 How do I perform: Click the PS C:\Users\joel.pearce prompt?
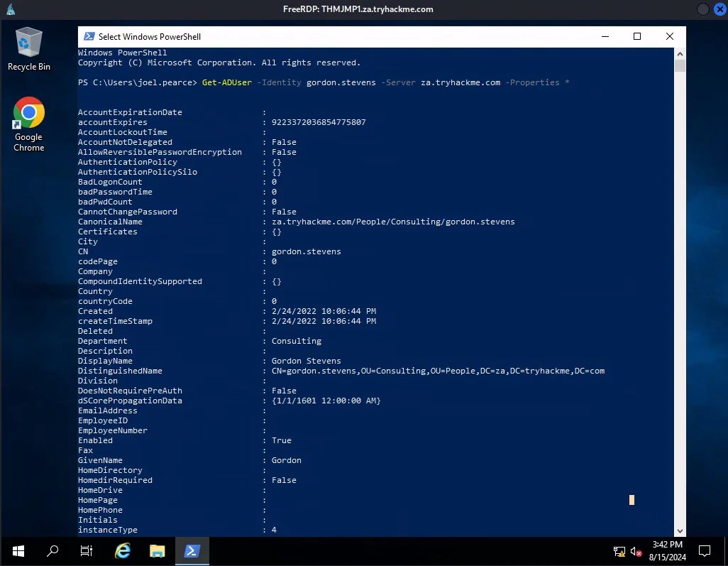138,82
